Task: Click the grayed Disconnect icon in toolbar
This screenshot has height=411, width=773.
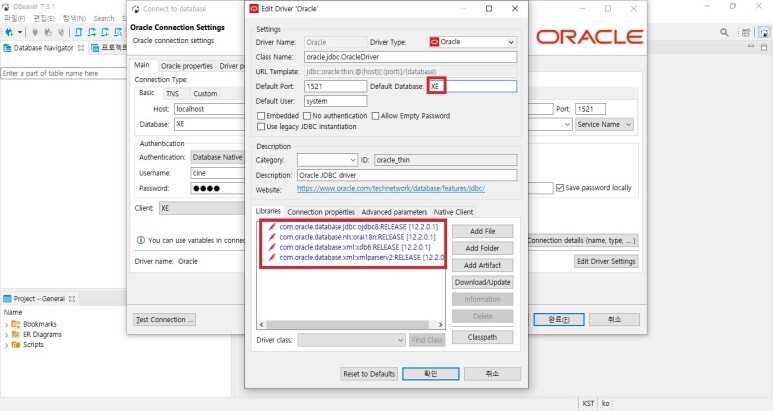Action: pyautogui.click(x=61, y=33)
